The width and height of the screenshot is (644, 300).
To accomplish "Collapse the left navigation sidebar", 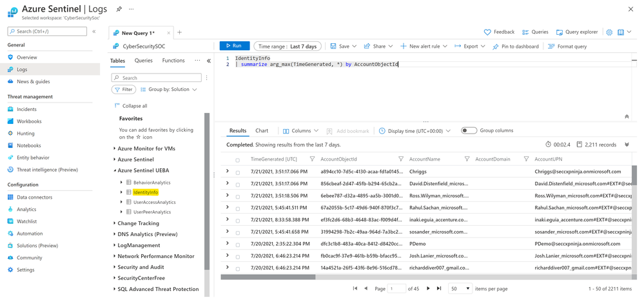I will 93,31.
